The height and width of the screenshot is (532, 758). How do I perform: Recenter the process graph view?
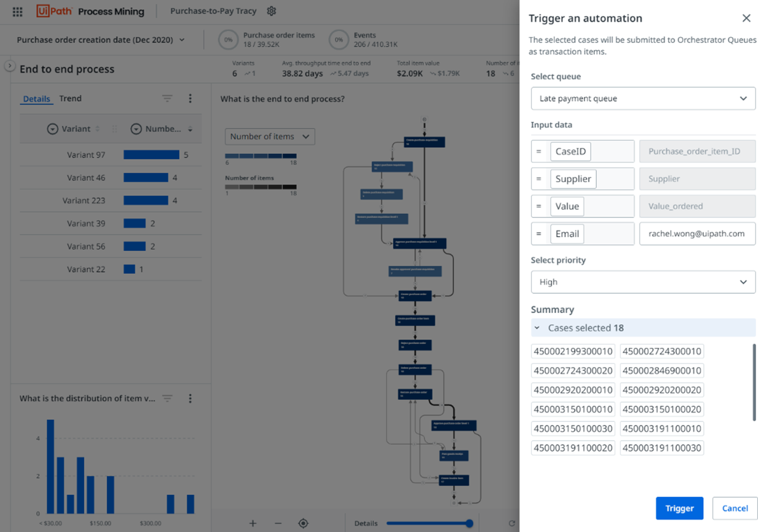[303, 523]
